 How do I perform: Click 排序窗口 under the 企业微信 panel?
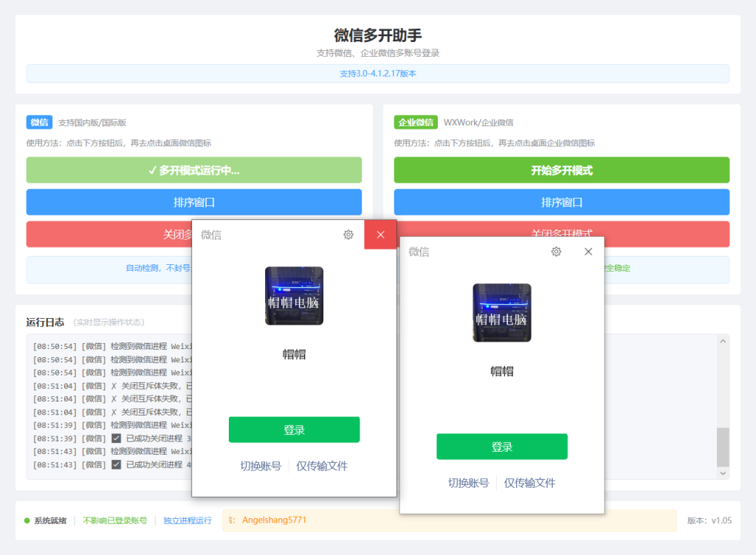click(x=561, y=201)
